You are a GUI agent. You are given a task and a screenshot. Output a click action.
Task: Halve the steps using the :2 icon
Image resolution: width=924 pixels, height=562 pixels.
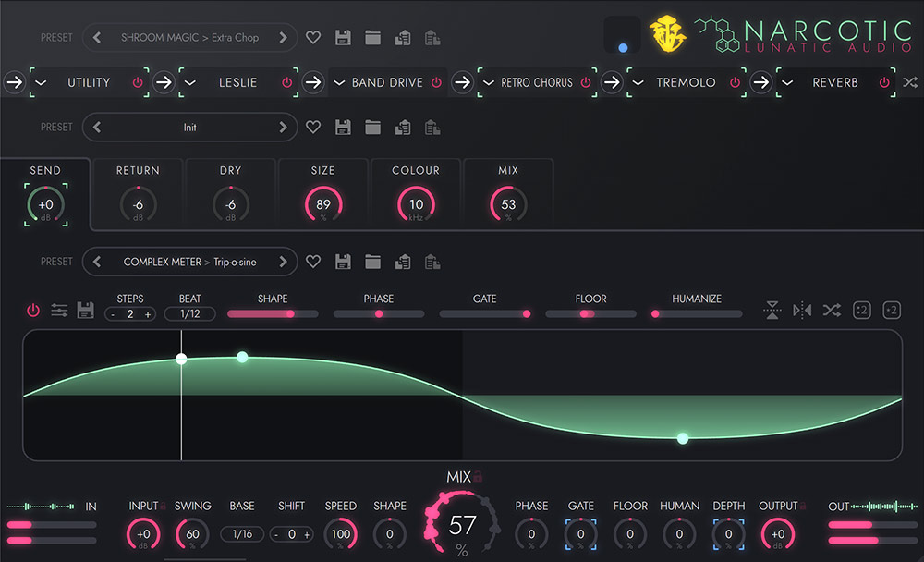coord(861,310)
